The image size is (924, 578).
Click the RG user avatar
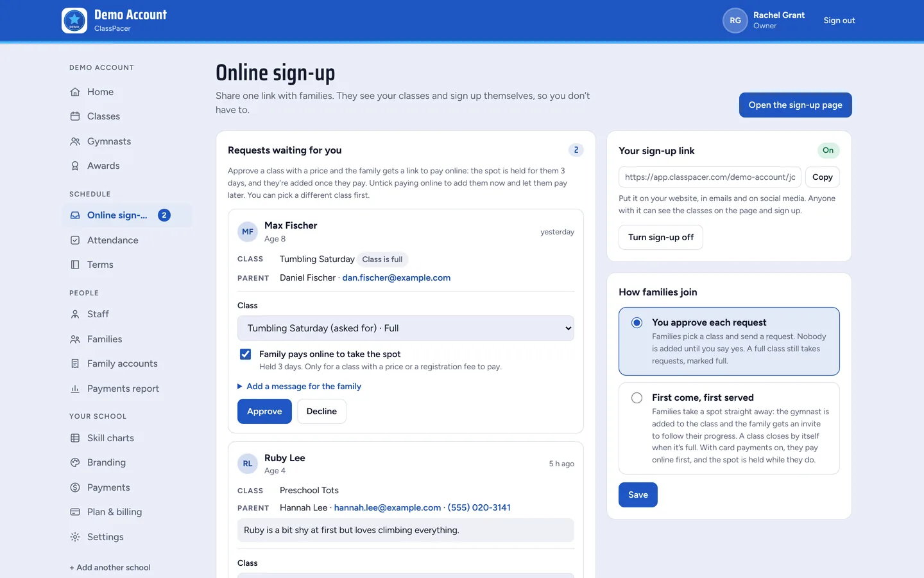click(x=735, y=21)
